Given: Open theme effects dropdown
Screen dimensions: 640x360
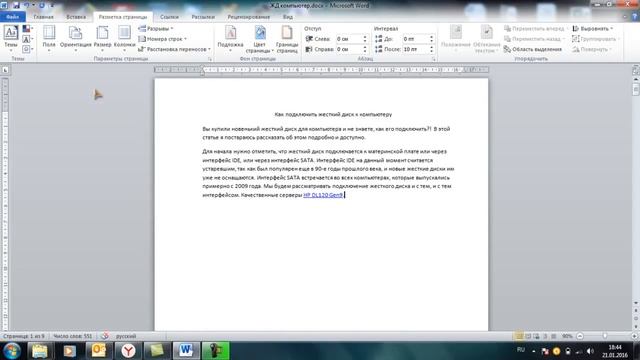Looking at the screenshot, I should point(28,49).
